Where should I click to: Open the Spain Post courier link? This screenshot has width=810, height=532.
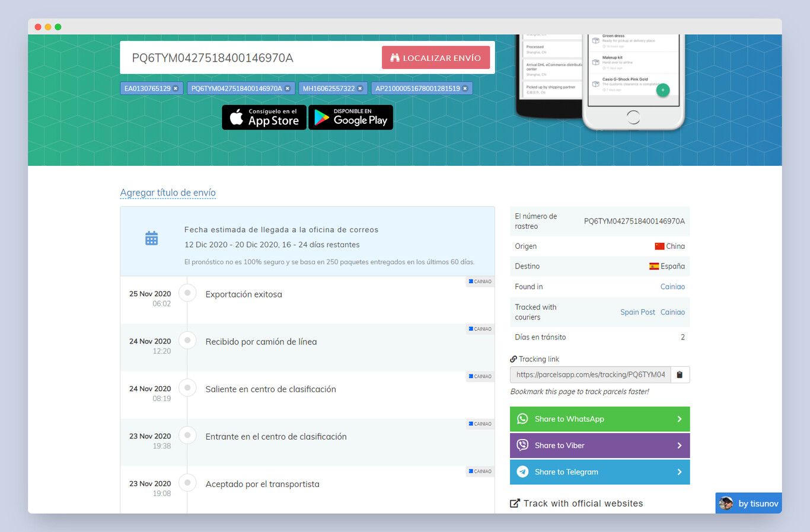point(637,312)
